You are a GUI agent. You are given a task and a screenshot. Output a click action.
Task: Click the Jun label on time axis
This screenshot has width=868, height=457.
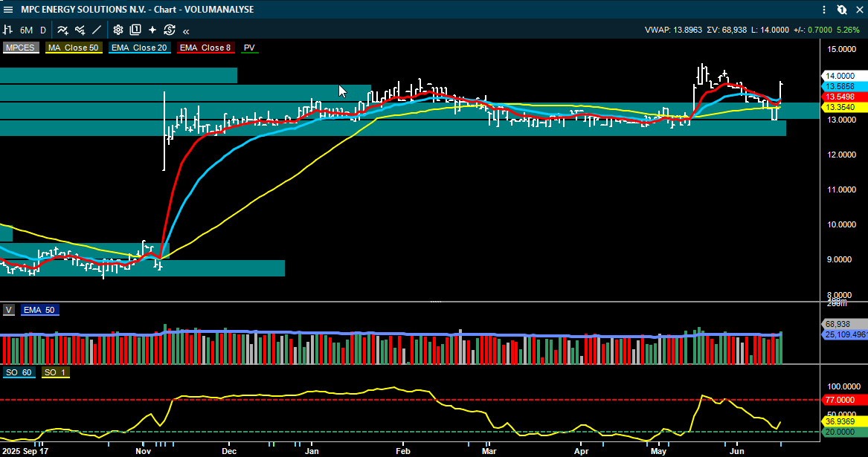[x=737, y=451]
